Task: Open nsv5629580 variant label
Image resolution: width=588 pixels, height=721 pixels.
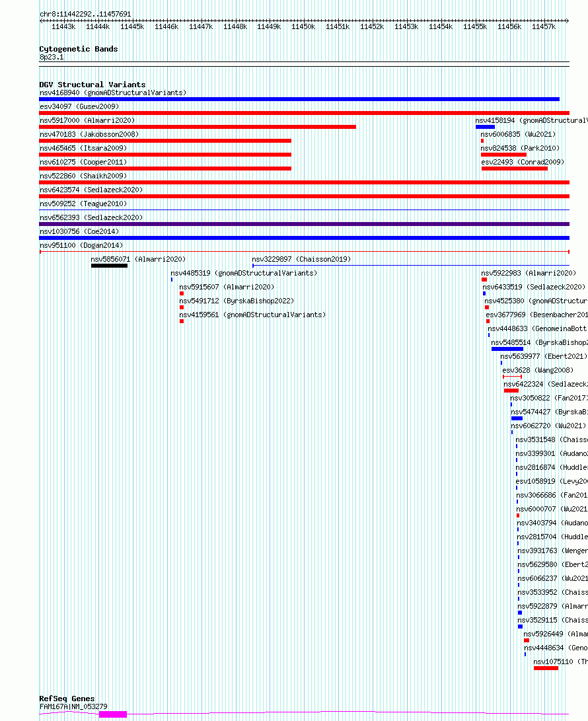Action: pyautogui.click(x=552, y=564)
